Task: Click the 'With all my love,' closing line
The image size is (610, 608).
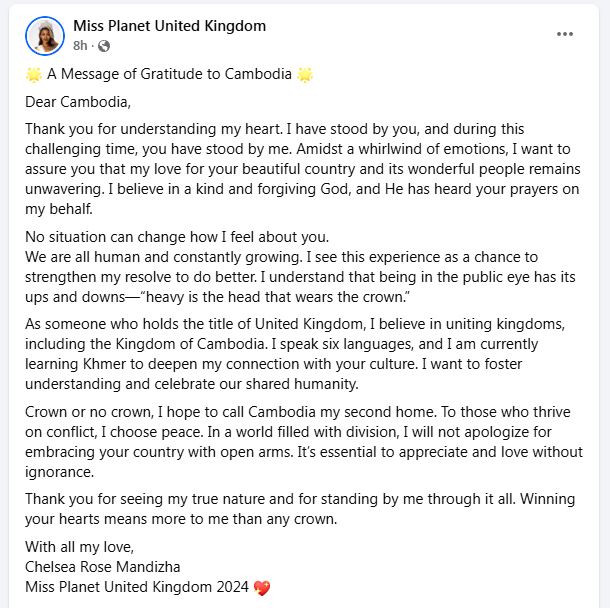Action: [x=79, y=547]
